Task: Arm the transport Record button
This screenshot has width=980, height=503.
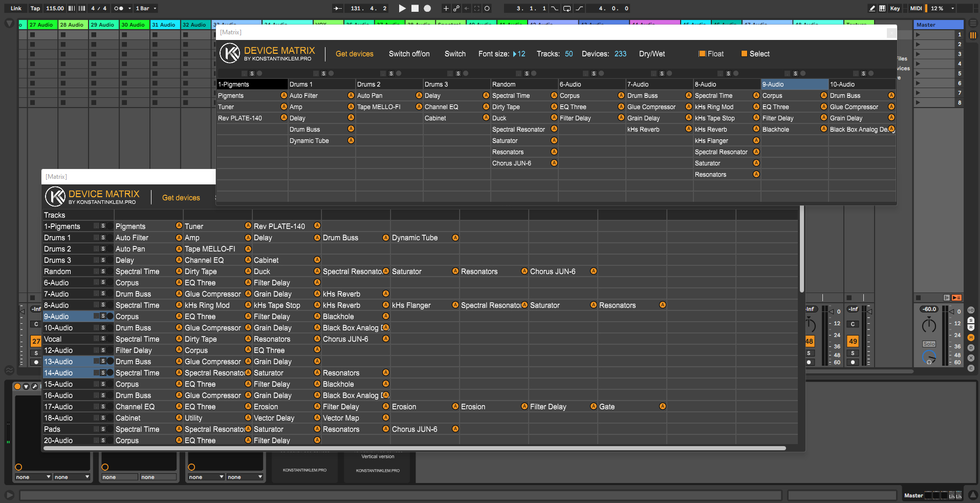Action: click(427, 8)
